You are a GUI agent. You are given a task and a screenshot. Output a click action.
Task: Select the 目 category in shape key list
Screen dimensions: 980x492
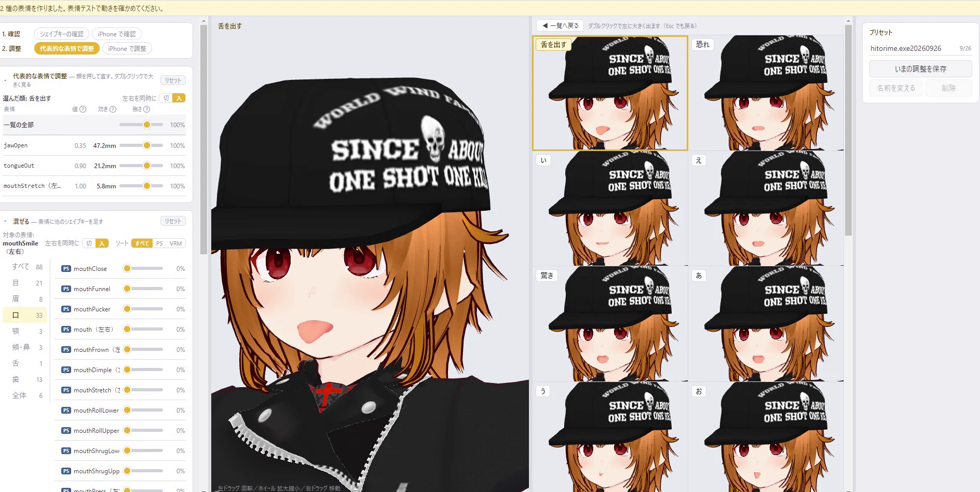coord(24,283)
